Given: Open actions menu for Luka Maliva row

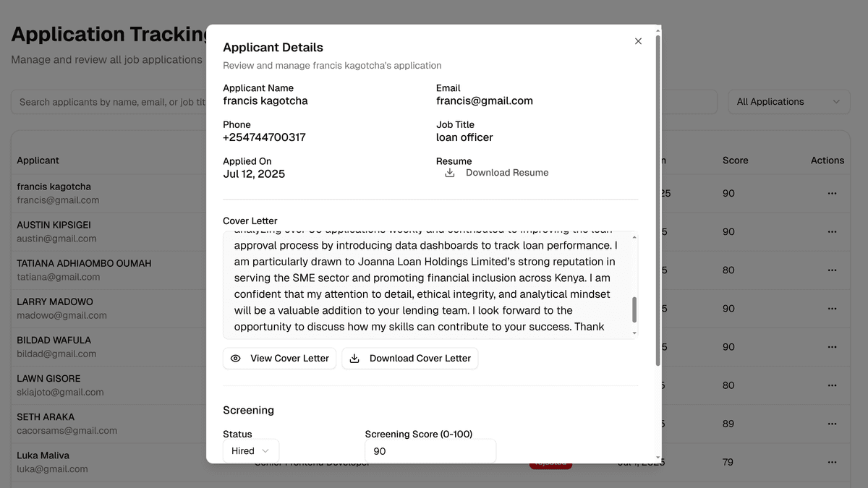Looking at the screenshot, I should (x=832, y=462).
